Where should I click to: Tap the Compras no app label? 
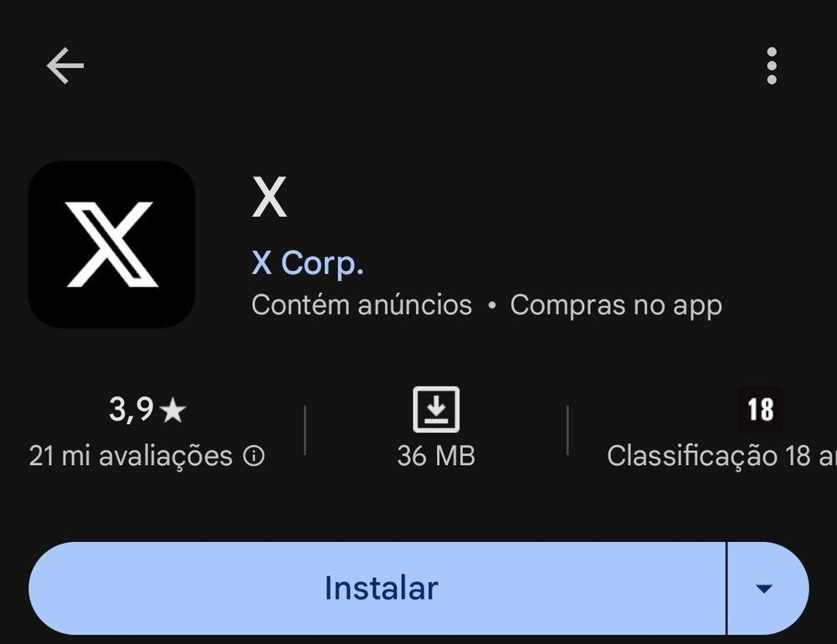tap(616, 306)
